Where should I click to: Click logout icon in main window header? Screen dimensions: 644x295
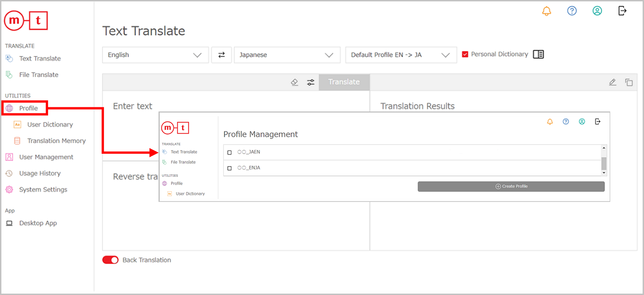[x=622, y=11]
